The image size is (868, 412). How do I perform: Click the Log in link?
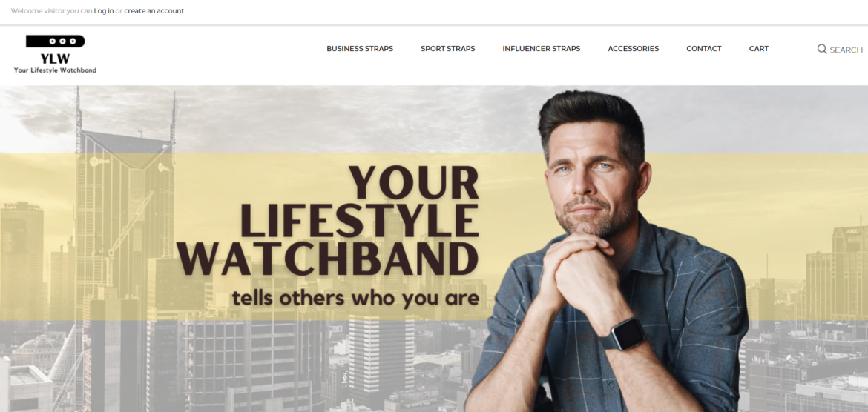tap(104, 10)
